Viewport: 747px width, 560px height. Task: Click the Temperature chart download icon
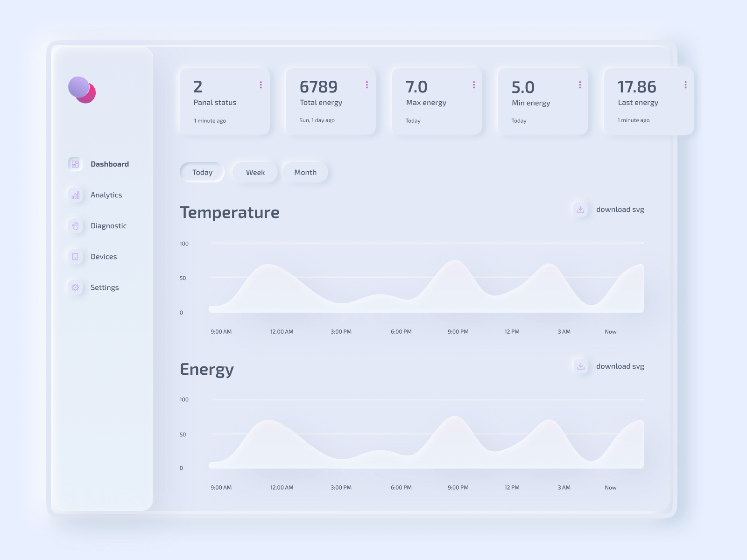pos(580,210)
